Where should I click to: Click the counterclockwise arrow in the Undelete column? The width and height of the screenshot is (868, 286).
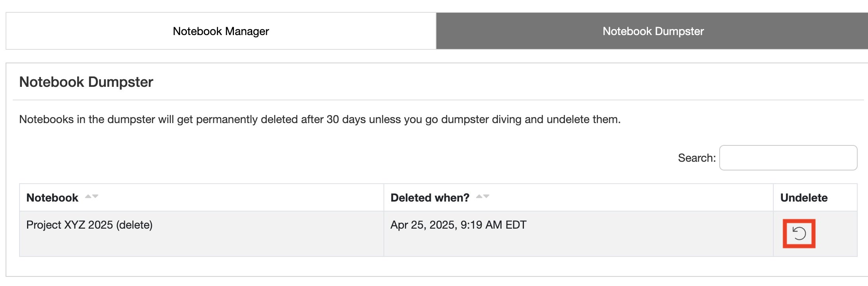799,233
